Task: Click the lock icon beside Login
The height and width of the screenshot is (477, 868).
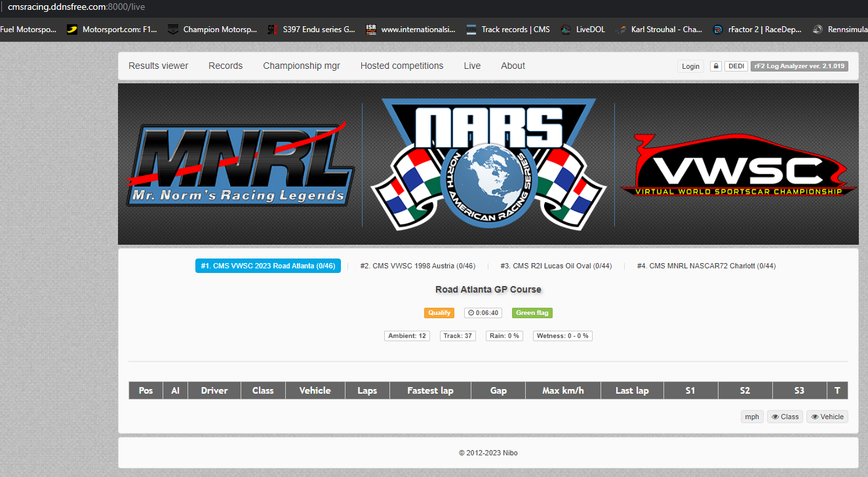Action: (x=716, y=66)
